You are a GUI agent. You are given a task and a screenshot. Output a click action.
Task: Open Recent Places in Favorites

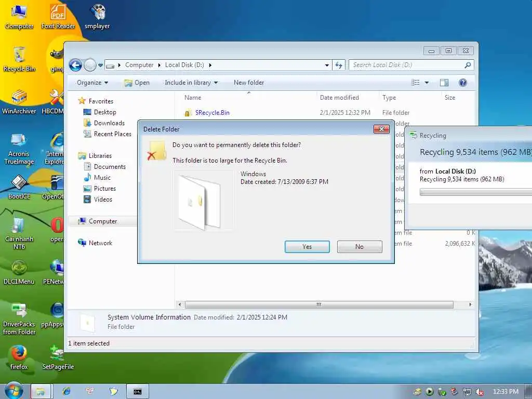[113, 134]
